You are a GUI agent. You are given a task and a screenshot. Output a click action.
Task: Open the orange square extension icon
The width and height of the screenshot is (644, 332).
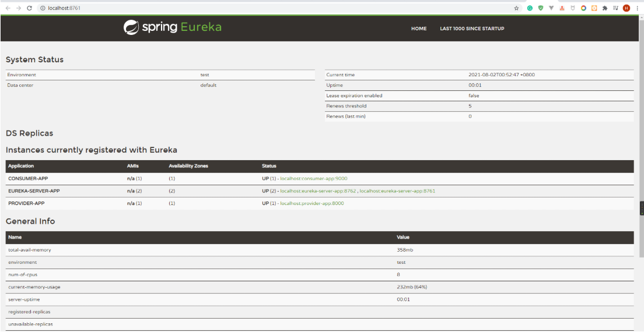[x=594, y=8]
